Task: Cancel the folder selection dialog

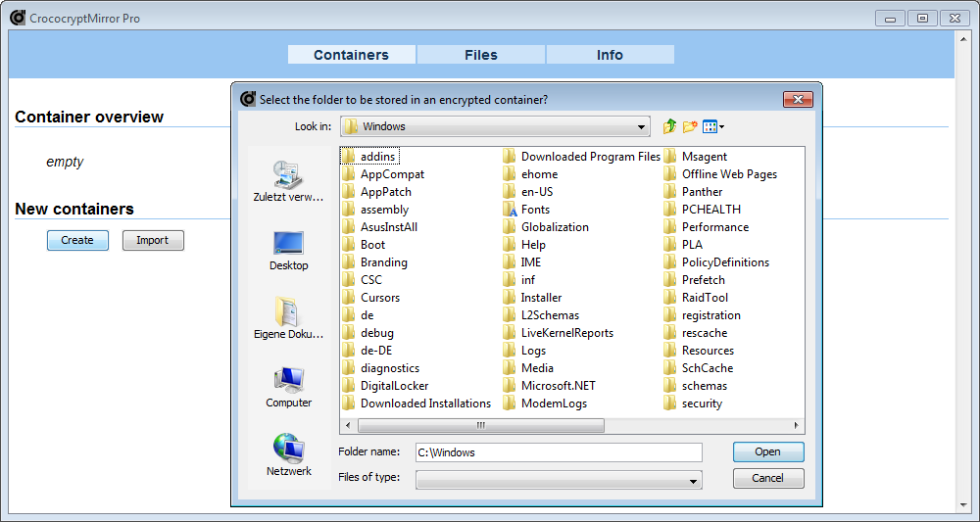Action: (x=768, y=478)
